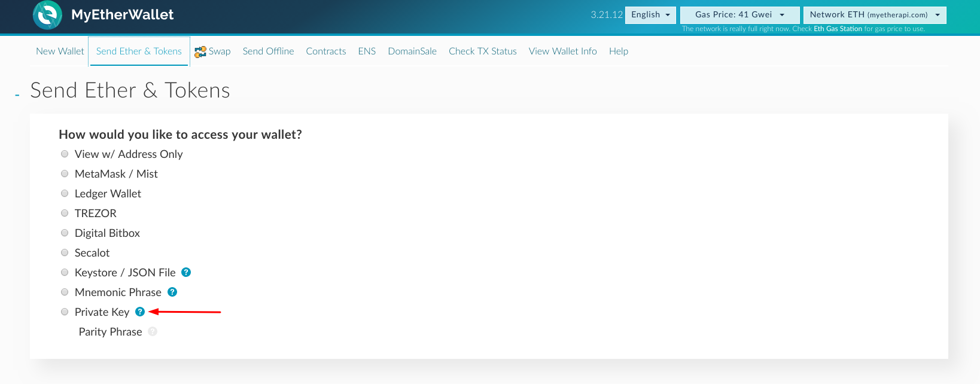Open the ENS tab
The height and width of the screenshot is (384, 980).
click(x=367, y=51)
